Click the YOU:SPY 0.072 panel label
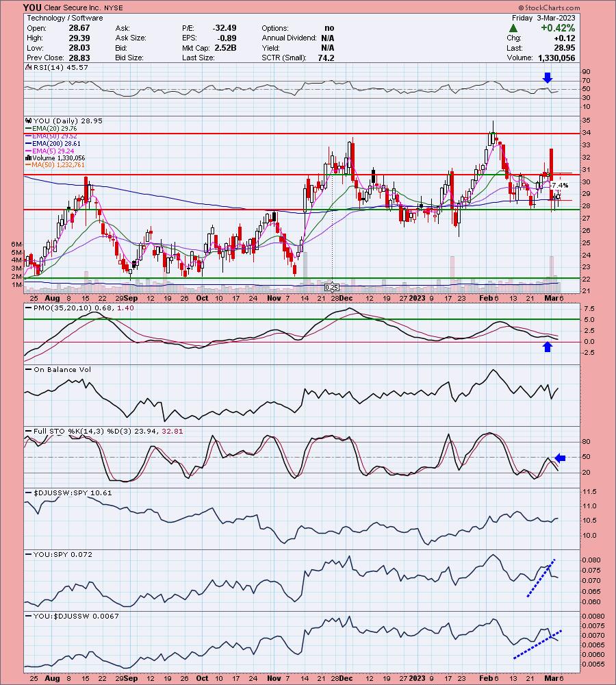The width and height of the screenshot is (616, 685). click(x=63, y=554)
